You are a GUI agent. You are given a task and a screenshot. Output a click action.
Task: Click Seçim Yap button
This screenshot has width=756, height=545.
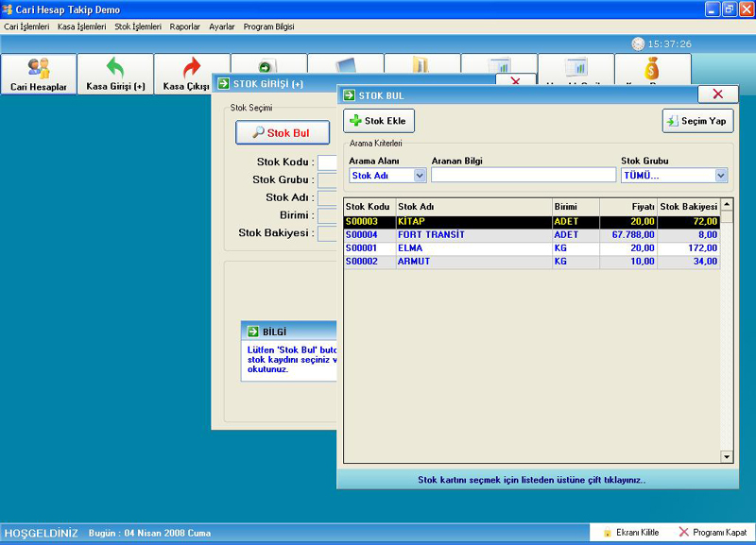point(698,121)
